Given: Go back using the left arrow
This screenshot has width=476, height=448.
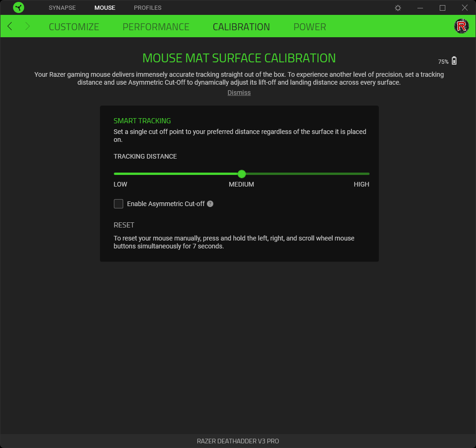Looking at the screenshot, I should coord(10,27).
